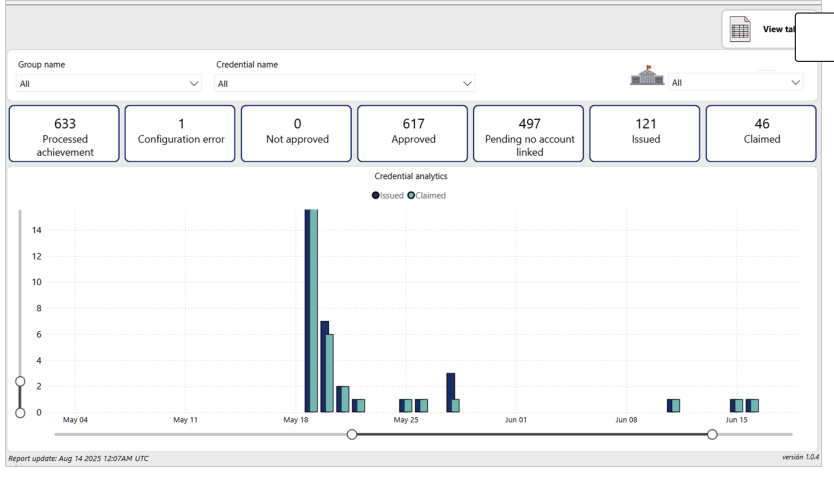Click the Claimed legend marker
Screen dimensions: 834x480
(411, 195)
